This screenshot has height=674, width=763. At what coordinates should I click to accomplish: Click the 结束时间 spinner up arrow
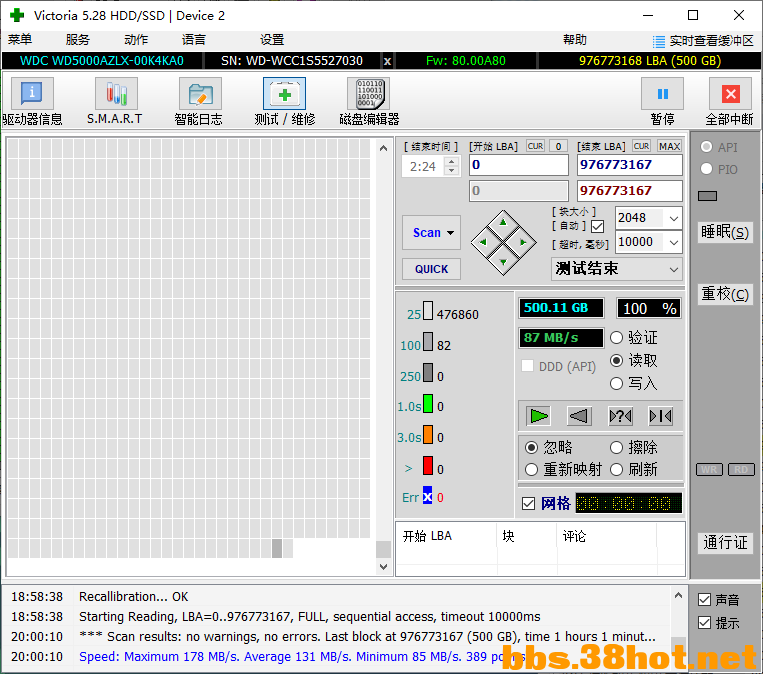coord(452,162)
